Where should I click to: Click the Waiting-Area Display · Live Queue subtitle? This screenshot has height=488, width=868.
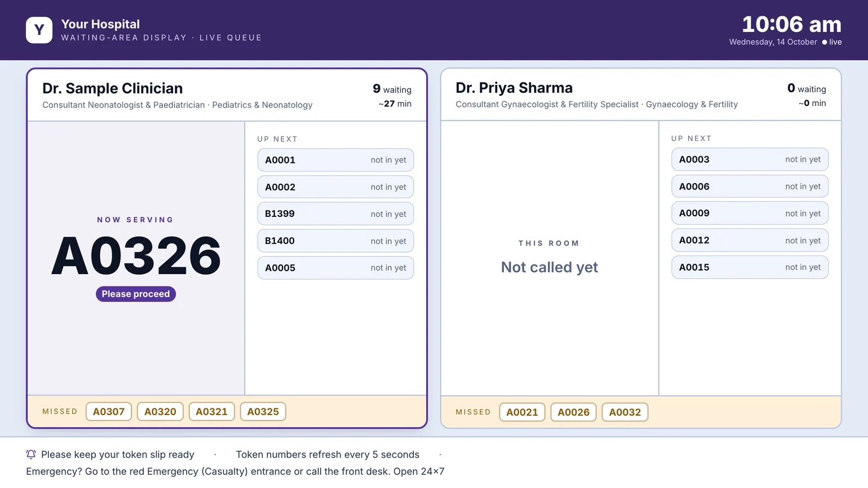162,37
